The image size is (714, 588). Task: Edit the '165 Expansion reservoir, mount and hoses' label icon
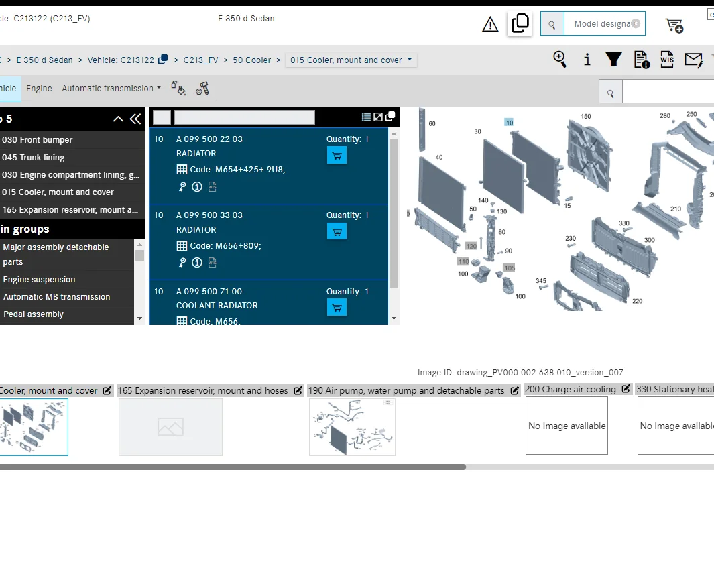coord(298,390)
